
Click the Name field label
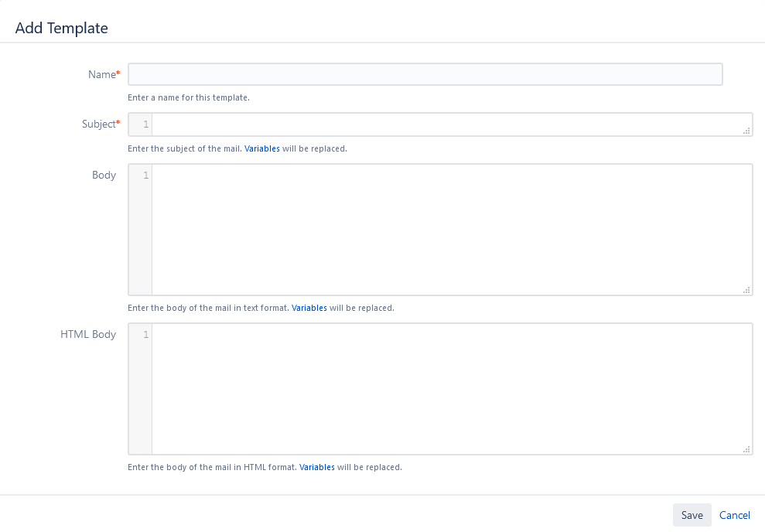click(102, 74)
